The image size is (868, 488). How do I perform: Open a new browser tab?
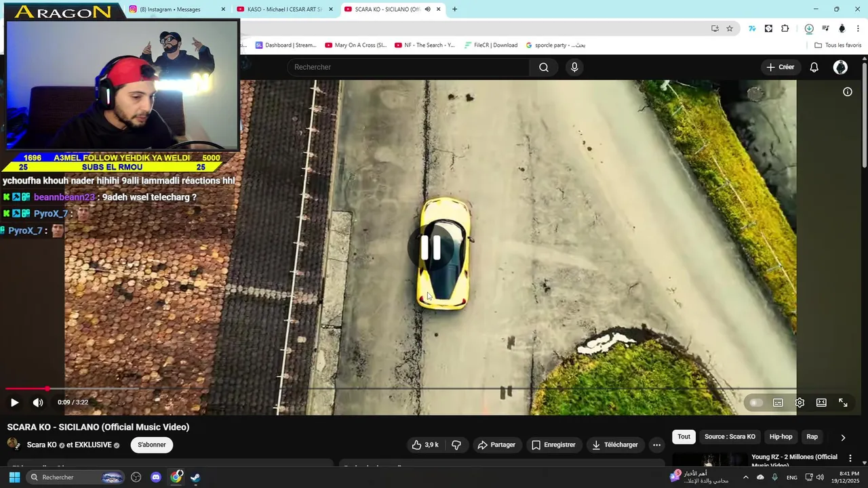coord(454,9)
